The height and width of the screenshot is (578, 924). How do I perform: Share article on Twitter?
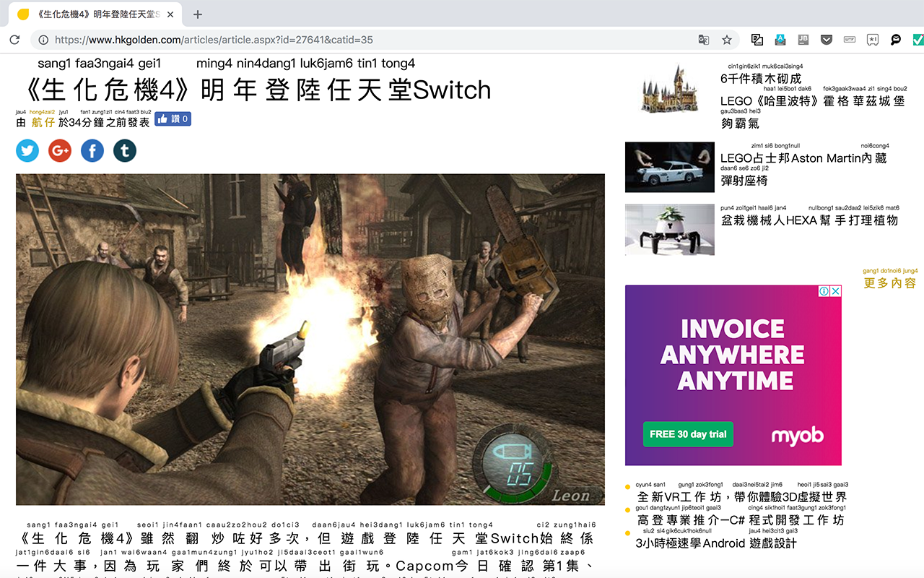point(27,150)
